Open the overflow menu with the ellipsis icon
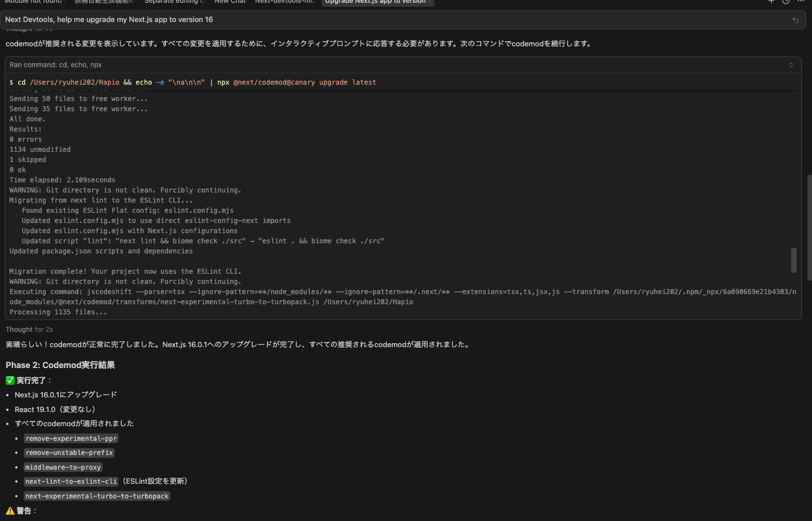This screenshot has height=521, width=812. point(800,2)
